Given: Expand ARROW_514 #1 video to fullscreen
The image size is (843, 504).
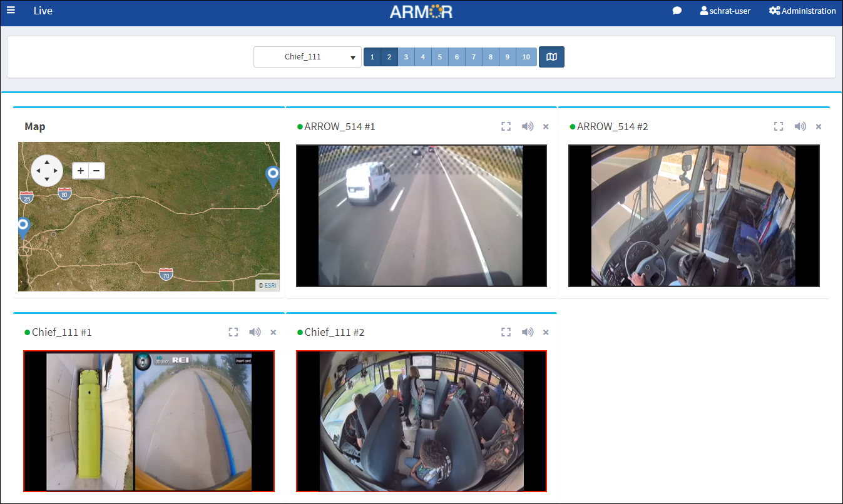Looking at the screenshot, I should [x=506, y=126].
